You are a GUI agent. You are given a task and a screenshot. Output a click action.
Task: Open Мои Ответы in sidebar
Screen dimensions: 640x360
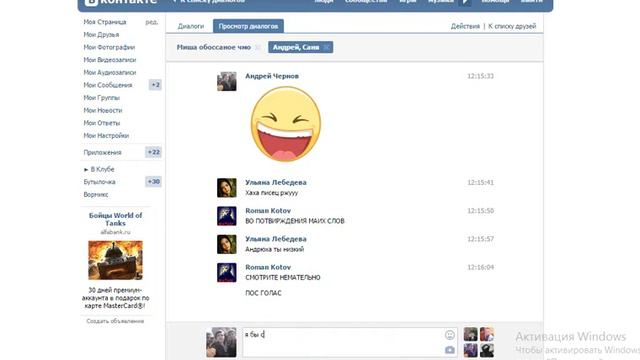pos(102,123)
